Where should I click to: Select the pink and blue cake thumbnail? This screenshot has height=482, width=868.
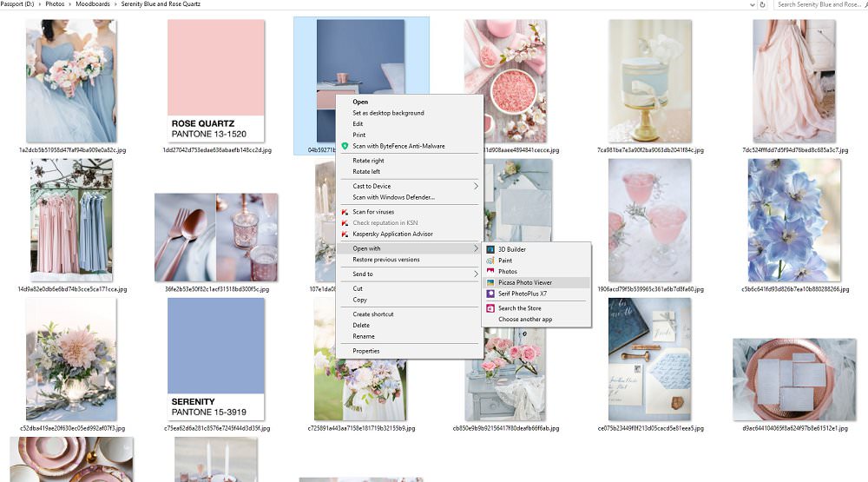[650, 81]
